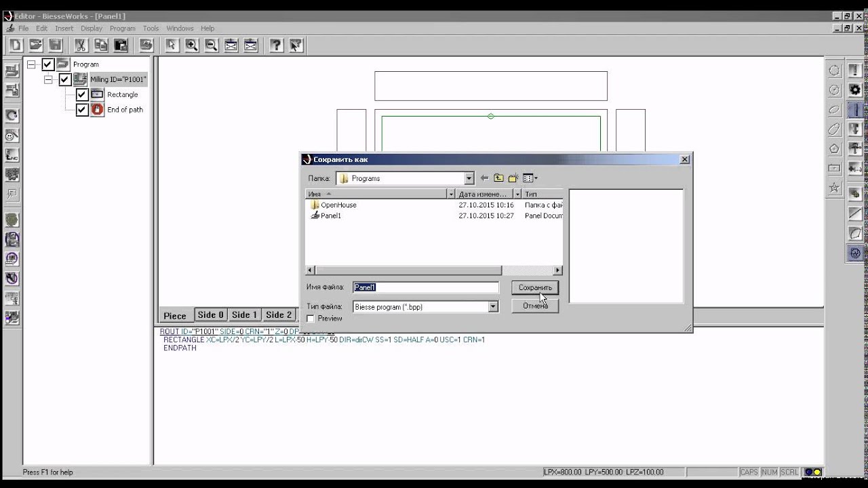Open the Tools menu
This screenshot has width=868, height=488.
click(x=151, y=28)
